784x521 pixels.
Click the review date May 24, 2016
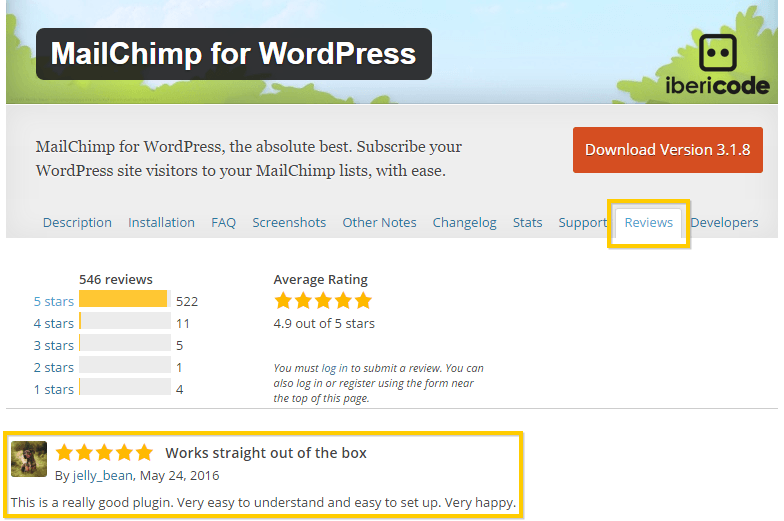180,476
